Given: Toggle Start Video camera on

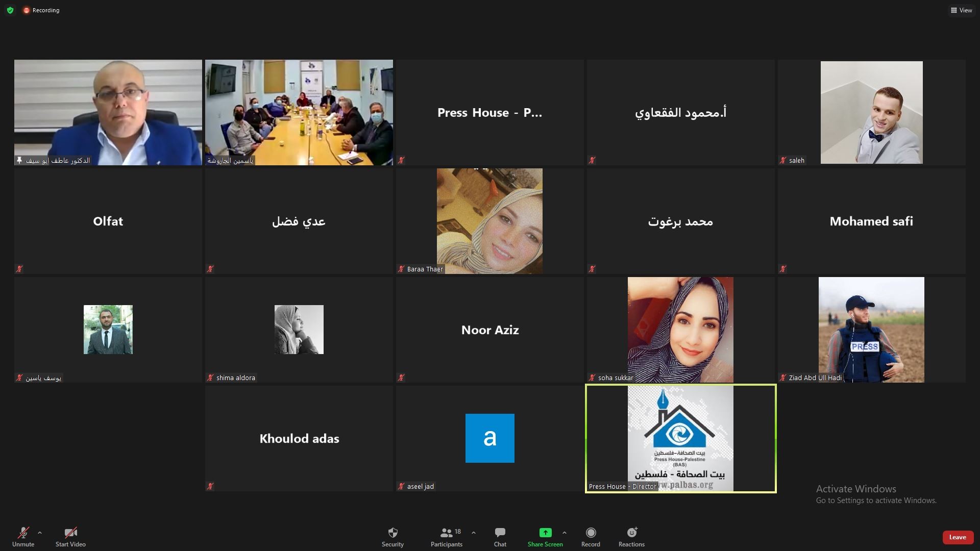Looking at the screenshot, I should pos(70,536).
